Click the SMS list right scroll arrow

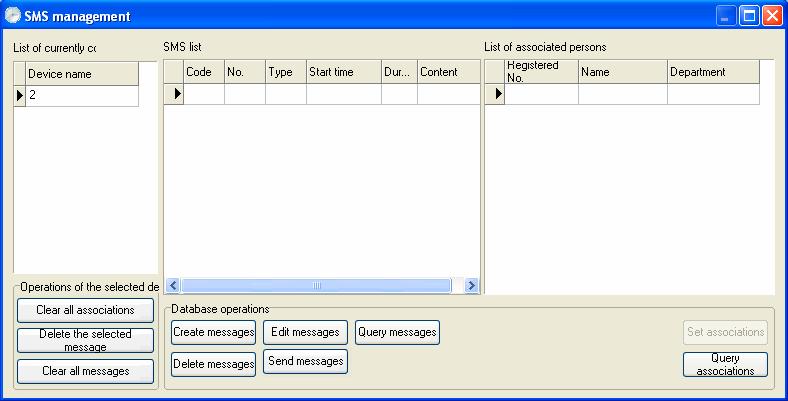pos(471,285)
